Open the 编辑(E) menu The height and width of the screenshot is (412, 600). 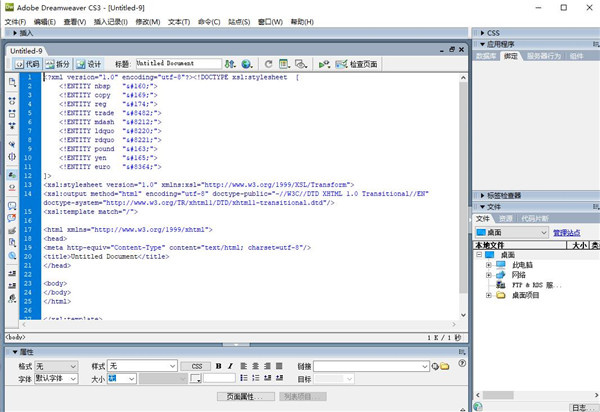tap(45, 22)
